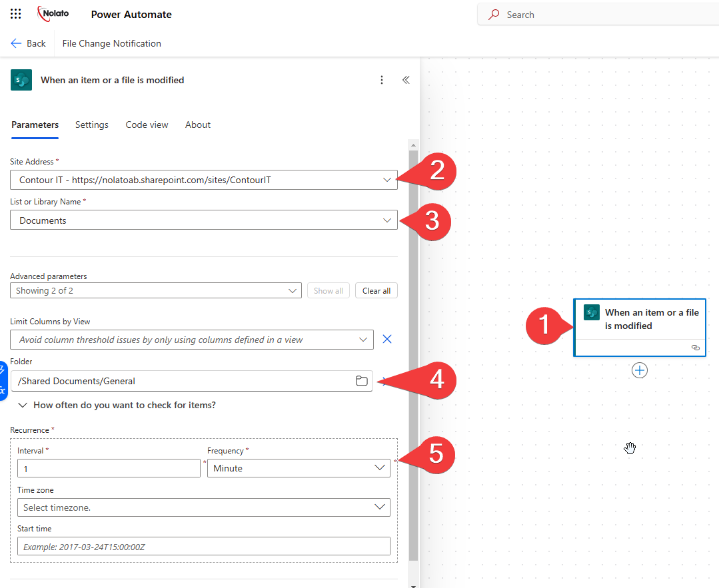
Task: Click the SharePoint icon in panel header
Action: coord(21,80)
